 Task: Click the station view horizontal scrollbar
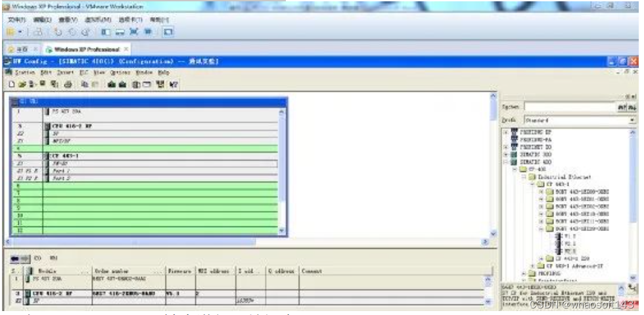248,242
